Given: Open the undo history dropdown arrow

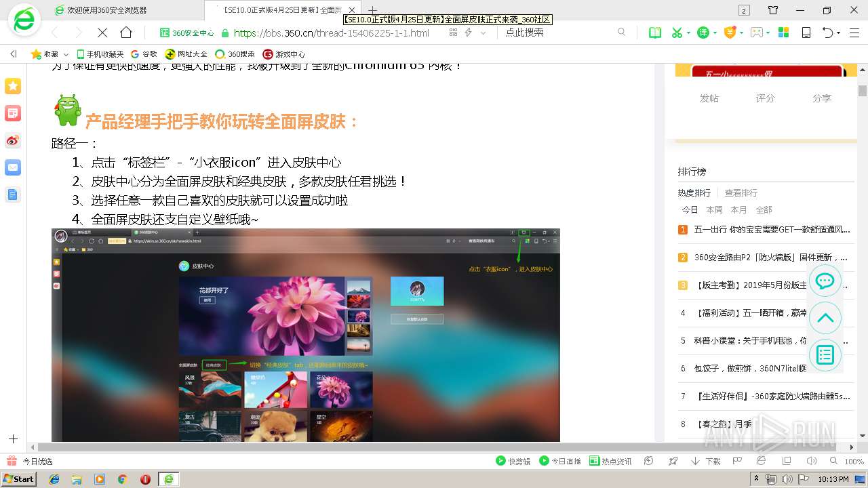Looking at the screenshot, I should (839, 33).
